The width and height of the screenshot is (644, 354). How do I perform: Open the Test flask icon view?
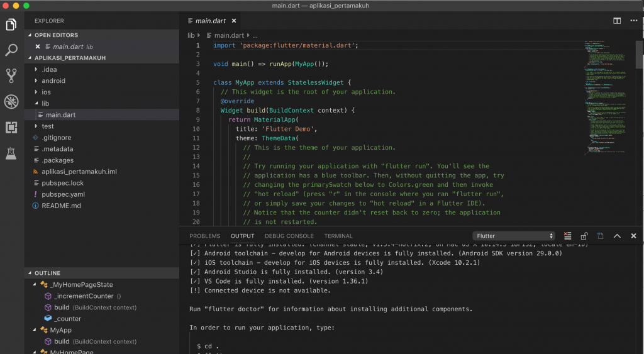(x=11, y=153)
